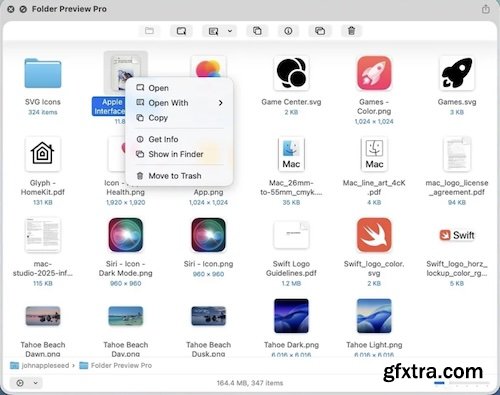
Task: Click the Open With toolbar button
Action: [x=213, y=31]
